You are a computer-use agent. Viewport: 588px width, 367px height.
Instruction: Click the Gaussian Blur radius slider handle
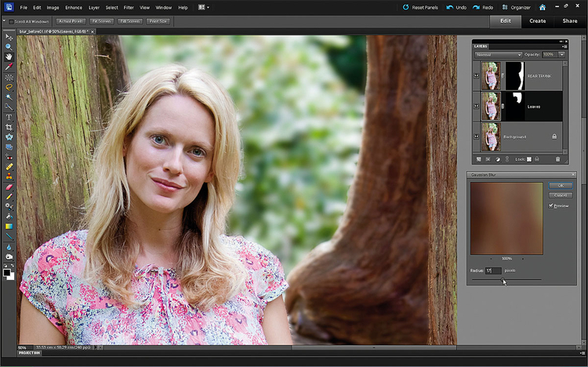tap(503, 279)
